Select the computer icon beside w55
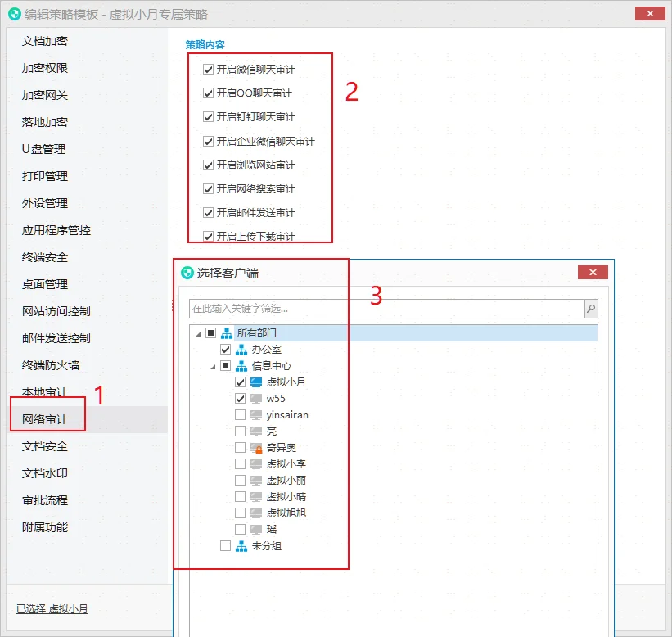Image resolution: width=672 pixels, height=637 pixels. (x=256, y=398)
